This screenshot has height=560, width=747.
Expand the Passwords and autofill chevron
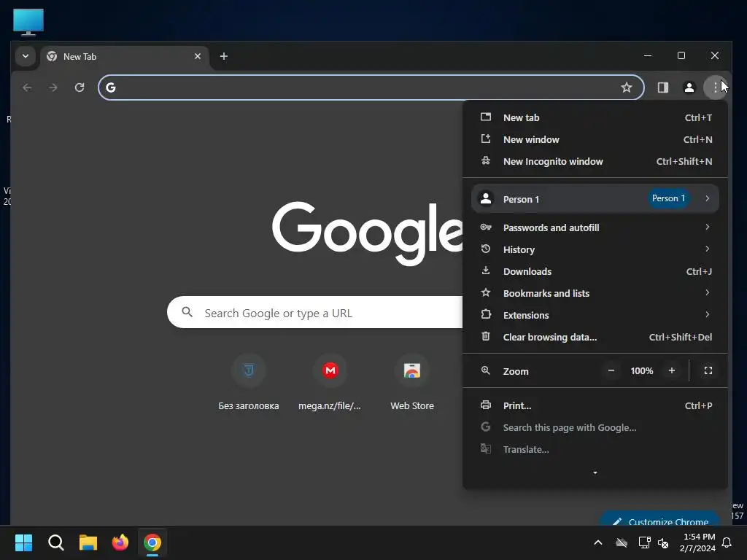(708, 227)
